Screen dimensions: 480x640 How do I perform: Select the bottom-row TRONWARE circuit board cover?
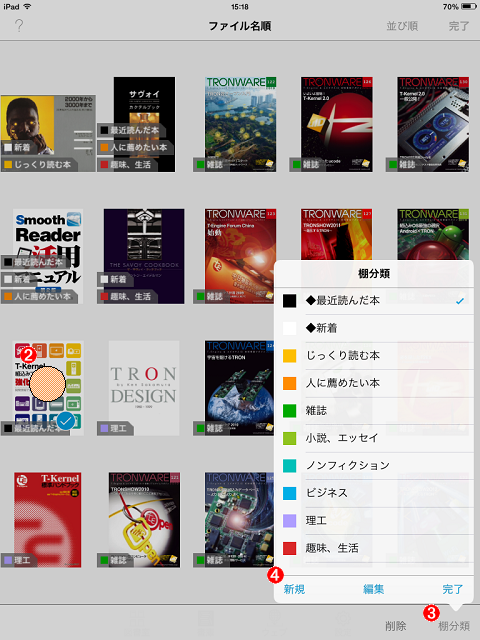pos(239,520)
